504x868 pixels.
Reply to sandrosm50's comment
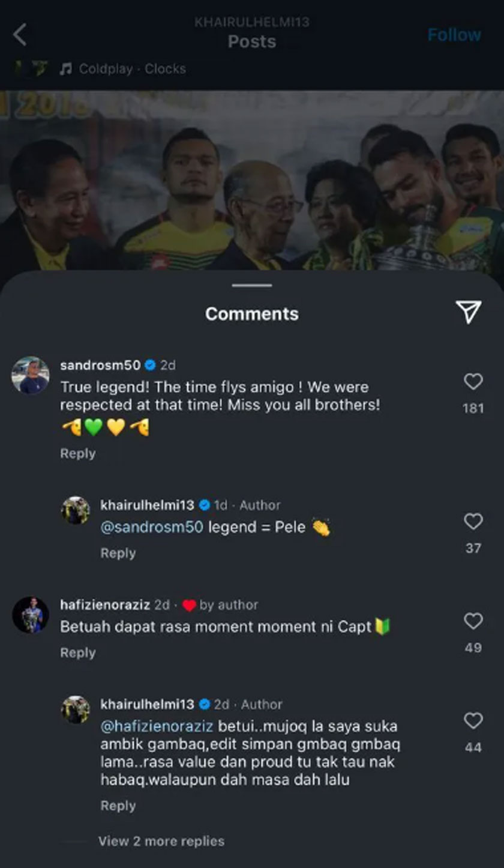[x=77, y=453]
